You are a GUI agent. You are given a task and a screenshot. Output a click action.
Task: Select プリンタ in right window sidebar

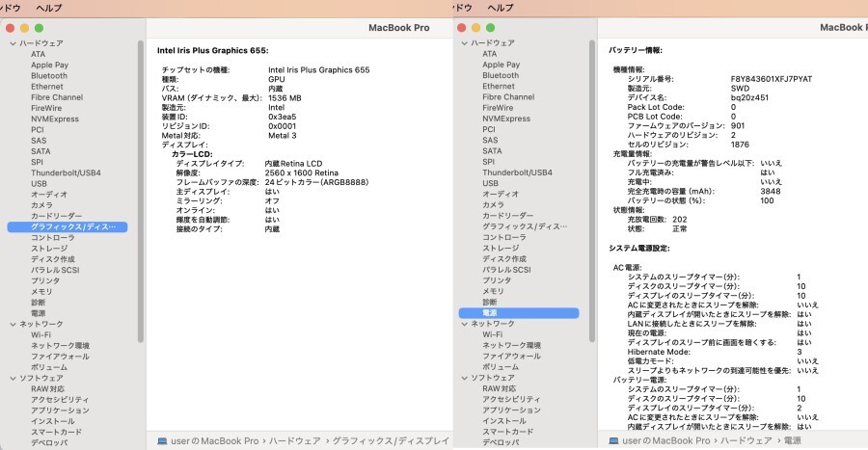tap(497, 280)
